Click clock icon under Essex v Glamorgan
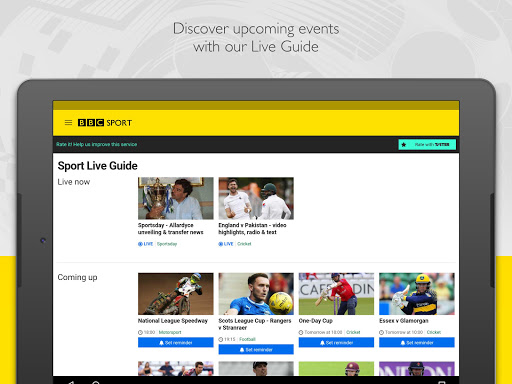The width and height of the screenshot is (512, 384). click(x=381, y=332)
